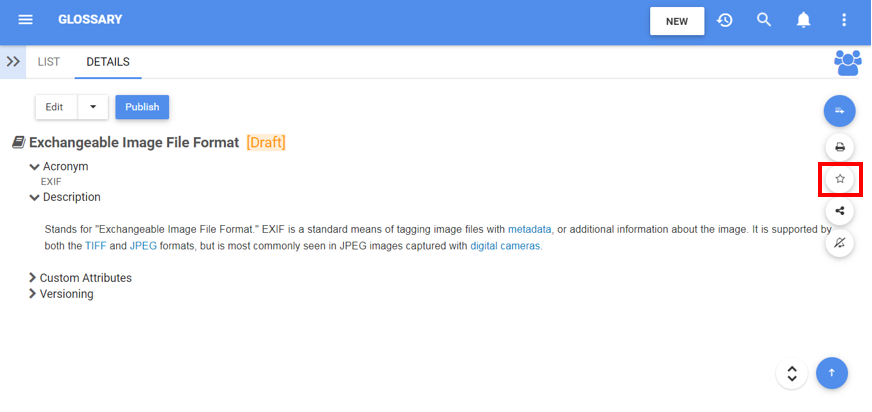Image resolution: width=872 pixels, height=412 pixels.
Task: Toggle the crossed-out pin button
Action: [x=840, y=243]
